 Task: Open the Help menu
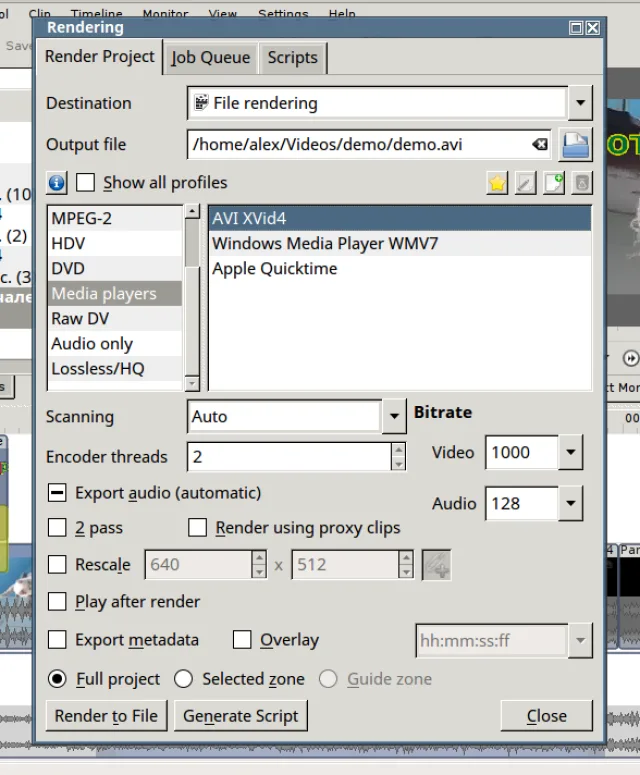pos(342,13)
